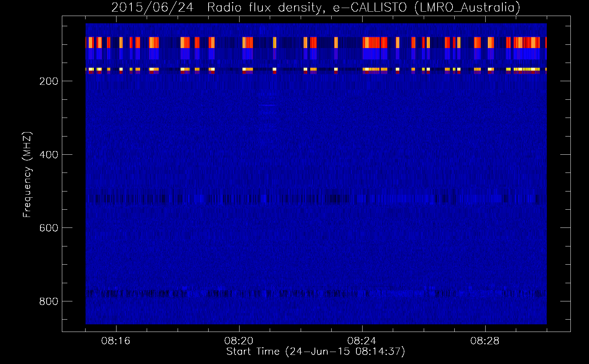Click the 800 frequency tick label
Screen dimensions: 589x364
[49, 301]
